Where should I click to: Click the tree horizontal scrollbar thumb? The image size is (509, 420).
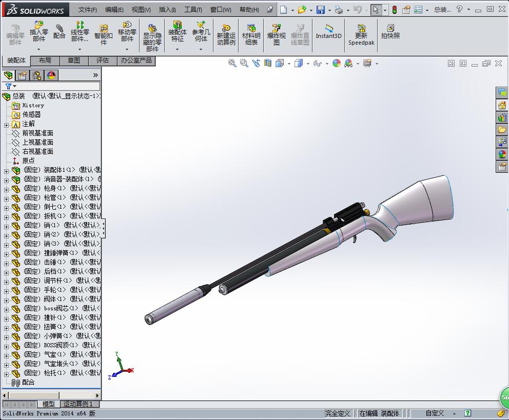tap(34, 395)
